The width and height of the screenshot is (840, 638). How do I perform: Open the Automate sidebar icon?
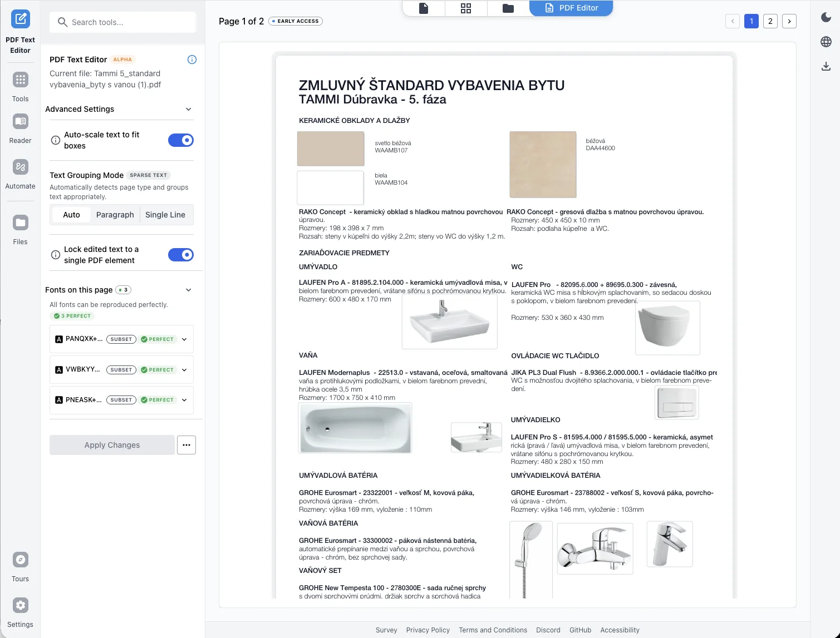point(21,167)
